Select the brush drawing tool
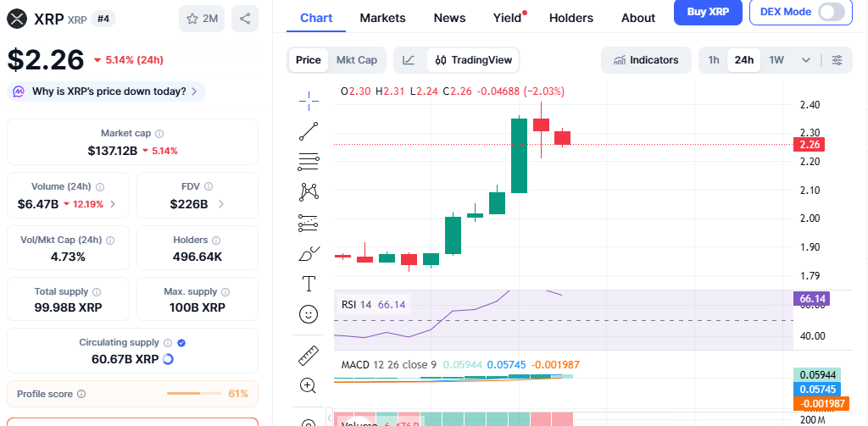Screen dimensions: 868x426 click(309, 253)
